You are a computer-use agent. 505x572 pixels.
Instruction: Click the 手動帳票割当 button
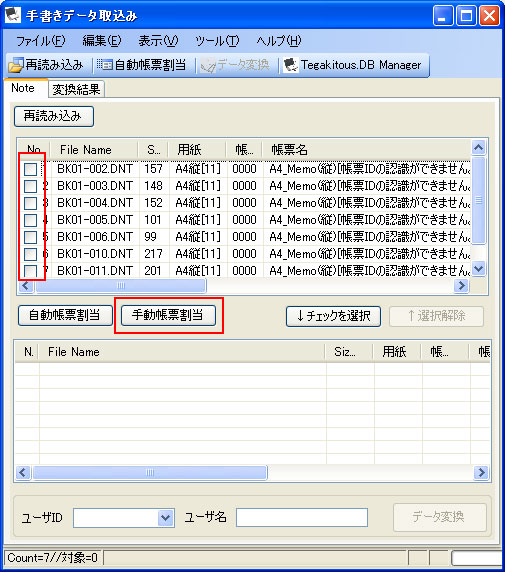tap(168, 315)
